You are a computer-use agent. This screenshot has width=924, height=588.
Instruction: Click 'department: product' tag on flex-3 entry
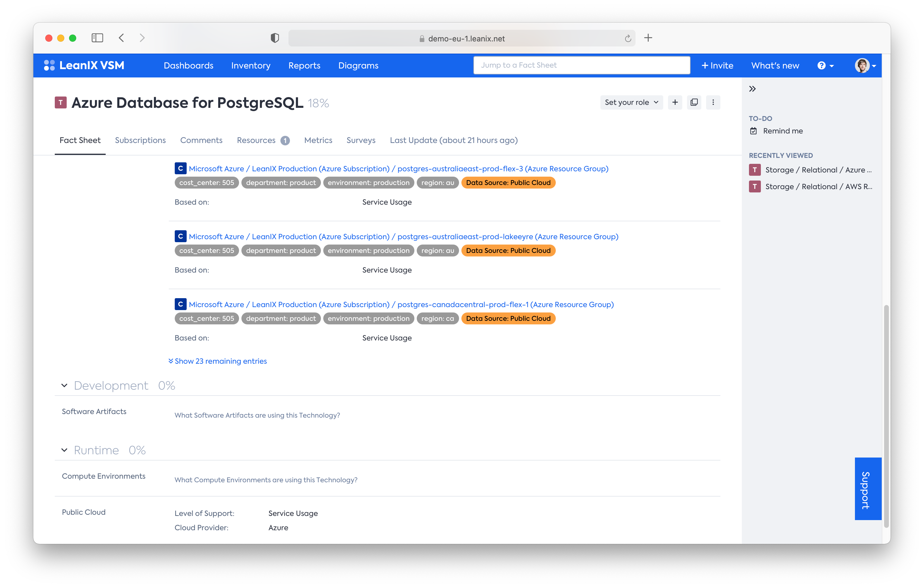(281, 182)
